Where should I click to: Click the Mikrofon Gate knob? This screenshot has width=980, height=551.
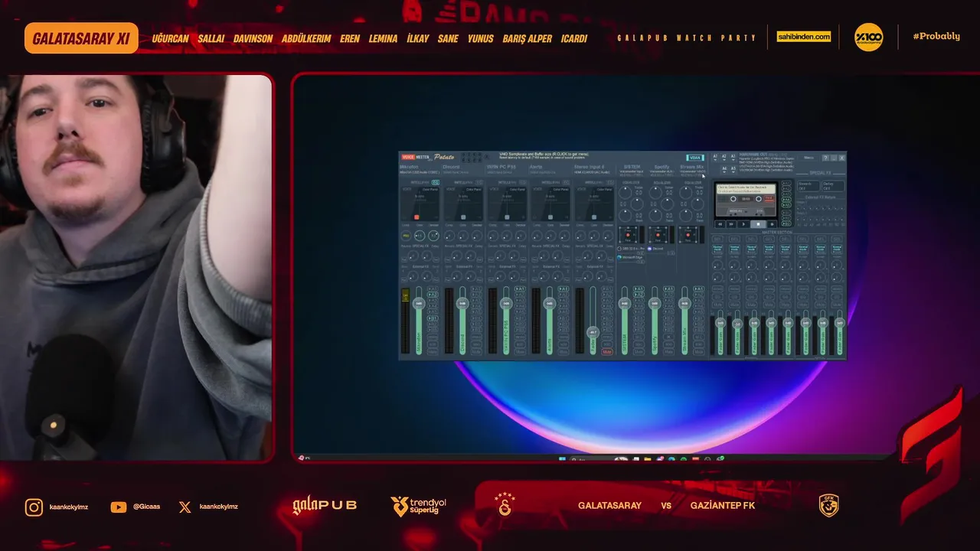tap(420, 236)
